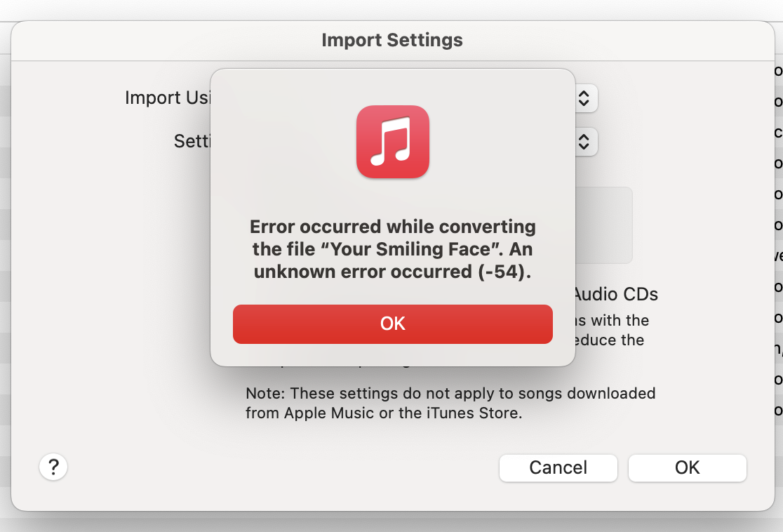783x532 pixels.
Task: Click the Audio CDs error correction label
Action: coord(616,293)
